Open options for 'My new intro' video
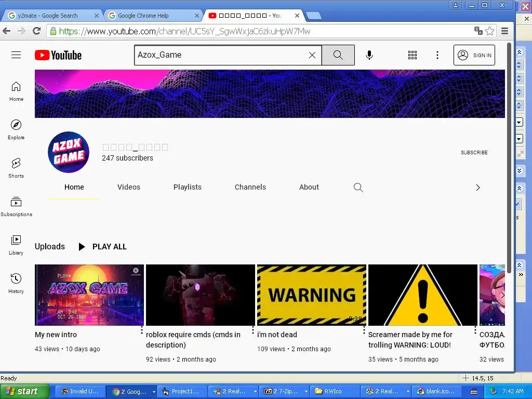532x399 pixels. pyautogui.click(x=142, y=330)
